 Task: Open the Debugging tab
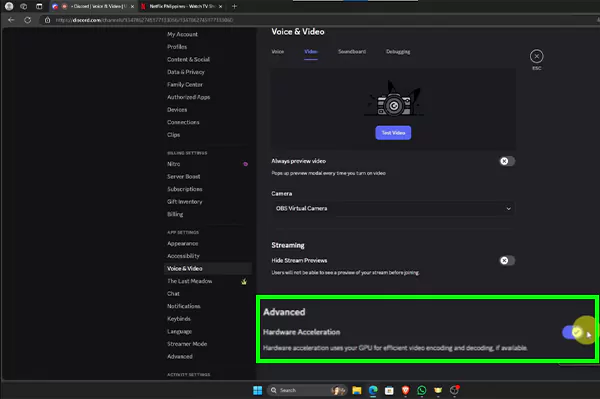tap(398, 52)
